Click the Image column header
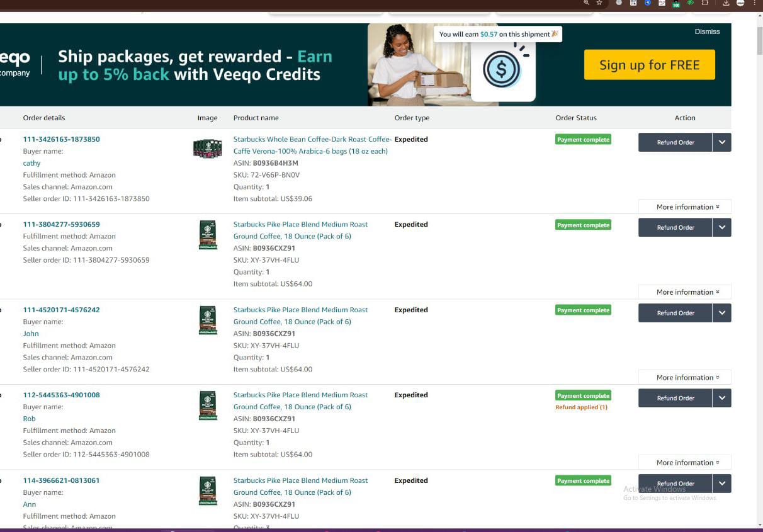The image size is (763, 532). point(207,118)
